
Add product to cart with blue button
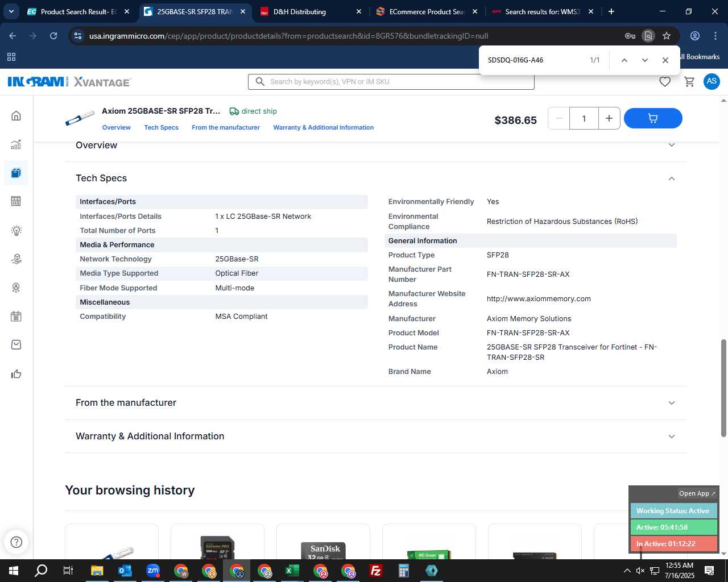pyautogui.click(x=653, y=118)
